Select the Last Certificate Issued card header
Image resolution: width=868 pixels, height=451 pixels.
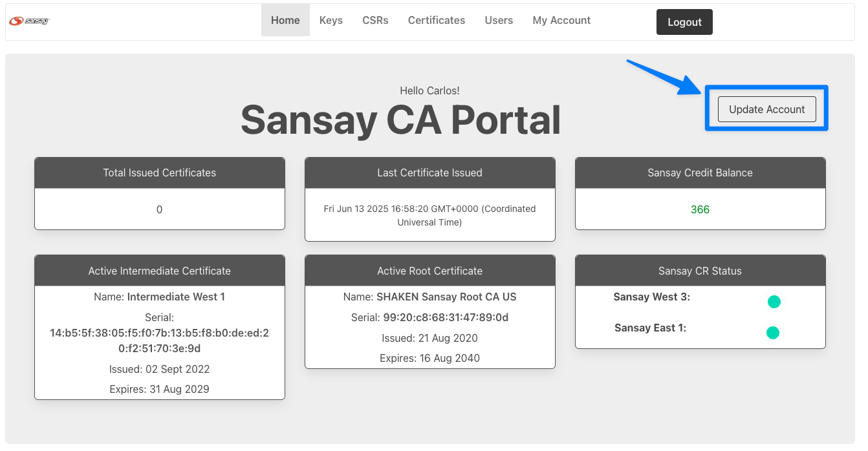pyautogui.click(x=430, y=173)
